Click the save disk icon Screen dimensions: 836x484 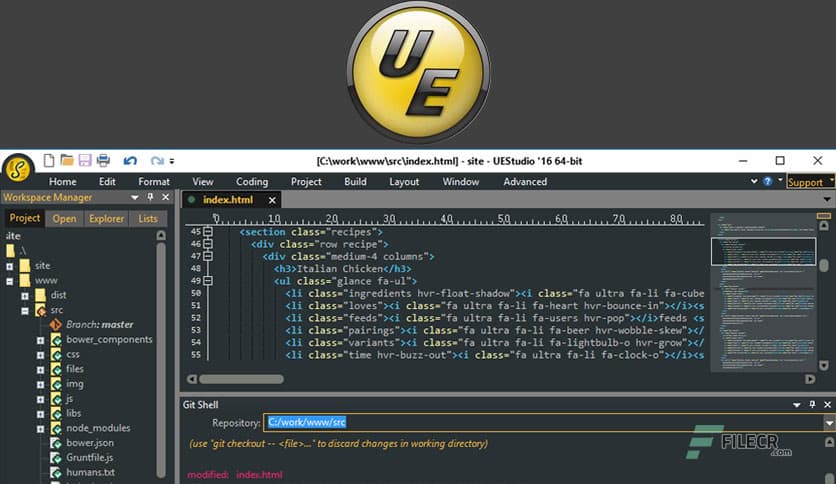click(85, 160)
